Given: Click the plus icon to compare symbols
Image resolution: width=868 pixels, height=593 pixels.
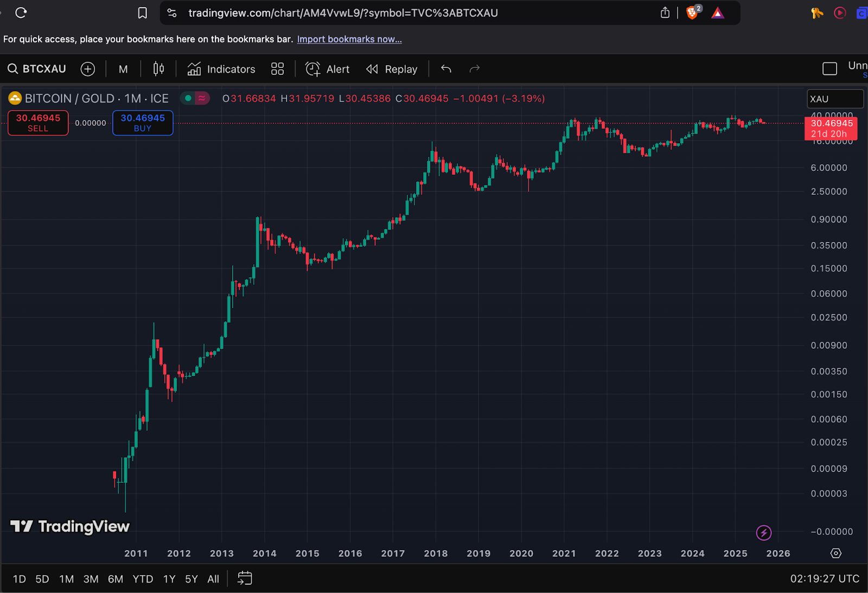Looking at the screenshot, I should (x=88, y=68).
